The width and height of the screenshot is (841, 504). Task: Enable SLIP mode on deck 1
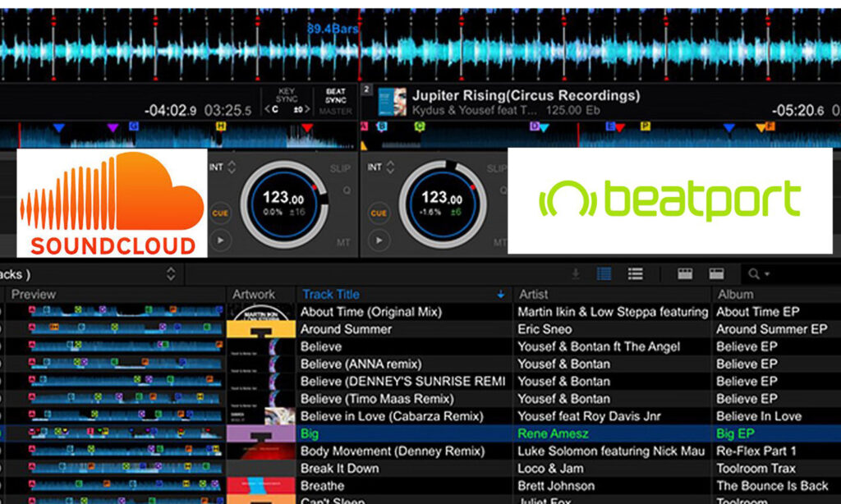tap(340, 169)
